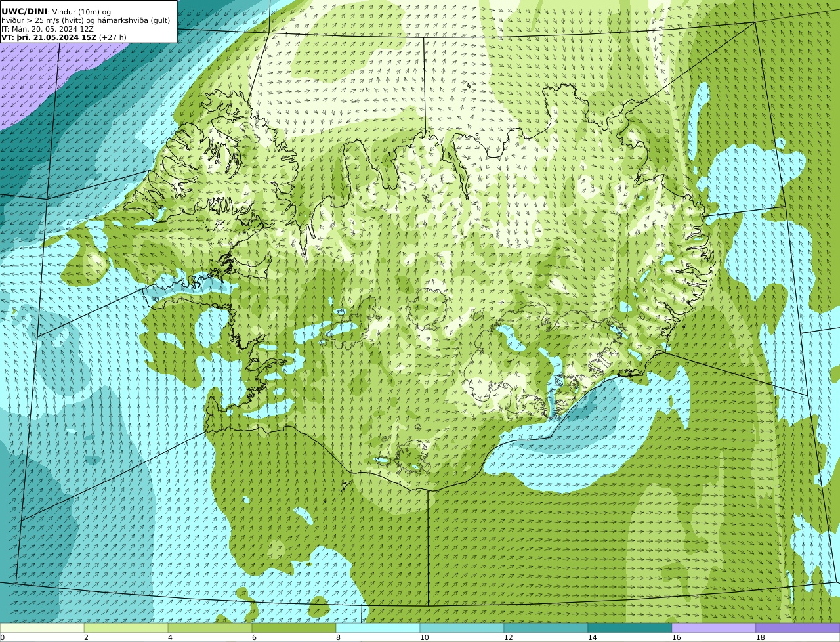Click the "18" label on the color scale
The width and height of the screenshot is (840, 642).
760,637
